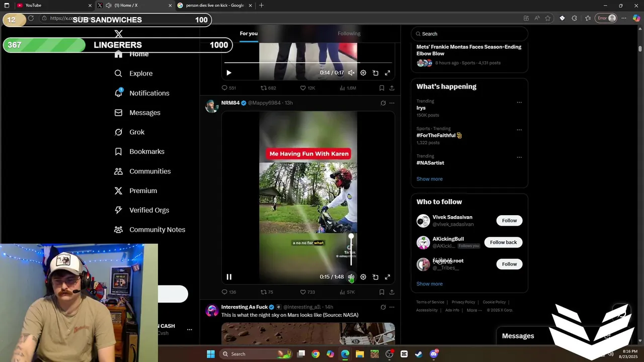Click the X search field

(x=469, y=34)
